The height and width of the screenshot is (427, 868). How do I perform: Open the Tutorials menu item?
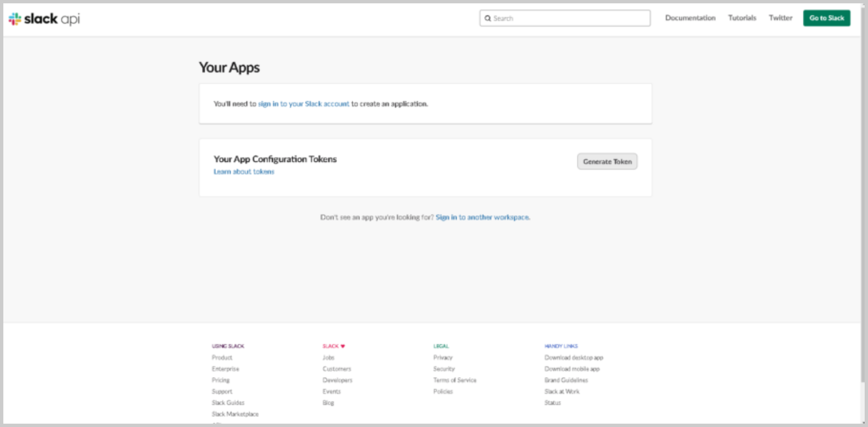[742, 18]
